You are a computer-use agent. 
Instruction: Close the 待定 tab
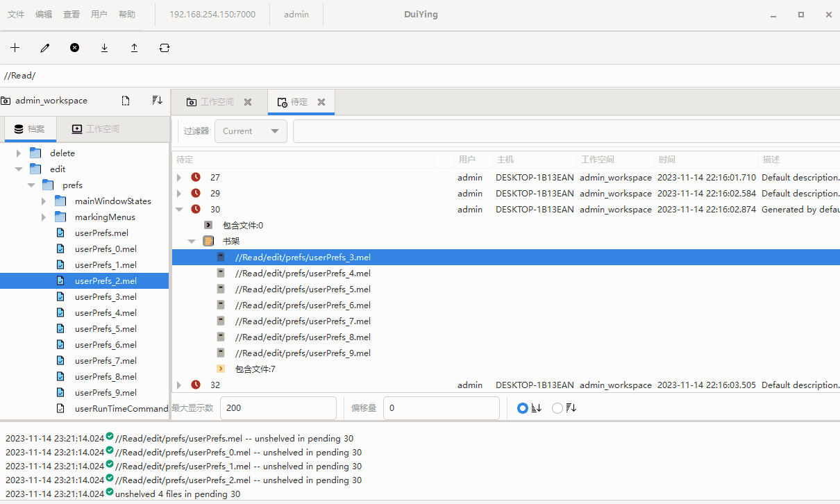tap(321, 102)
